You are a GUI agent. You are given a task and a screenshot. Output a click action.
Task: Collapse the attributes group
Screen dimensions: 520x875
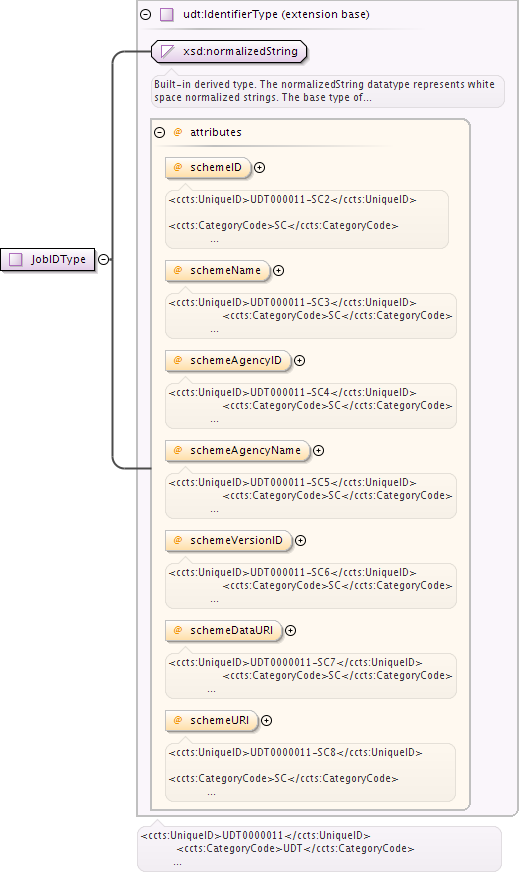[160, 133]
